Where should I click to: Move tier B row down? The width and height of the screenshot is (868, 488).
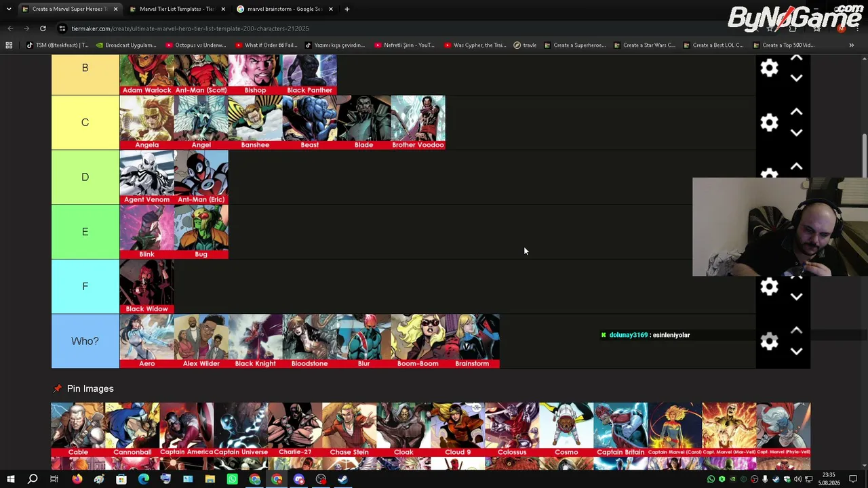pos(797,78)
